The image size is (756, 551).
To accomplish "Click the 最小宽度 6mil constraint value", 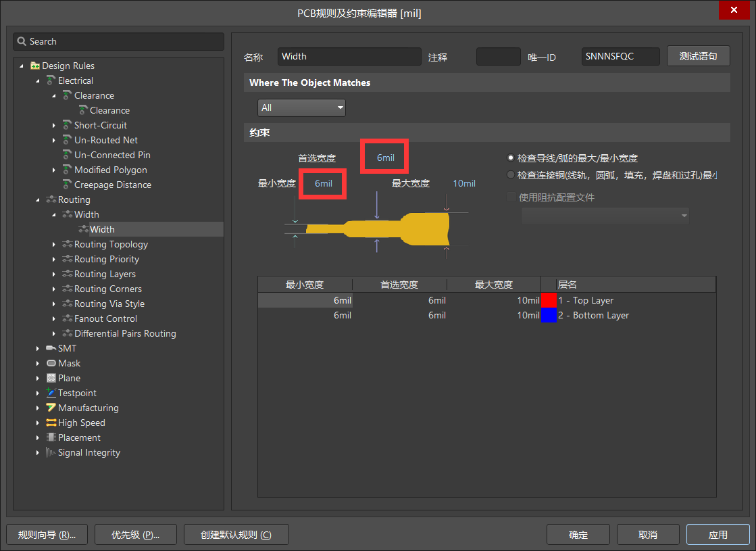I will (x=323, y=183).
